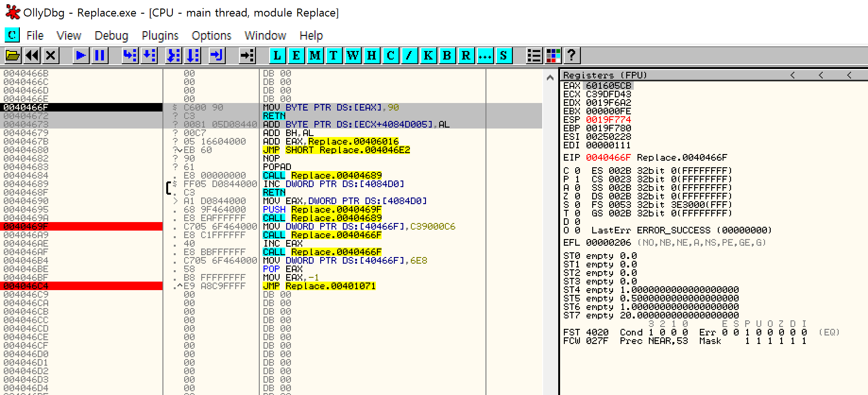The image size is (868, 395).
Task: Open help with question mark icon
Action: [572, 56]
